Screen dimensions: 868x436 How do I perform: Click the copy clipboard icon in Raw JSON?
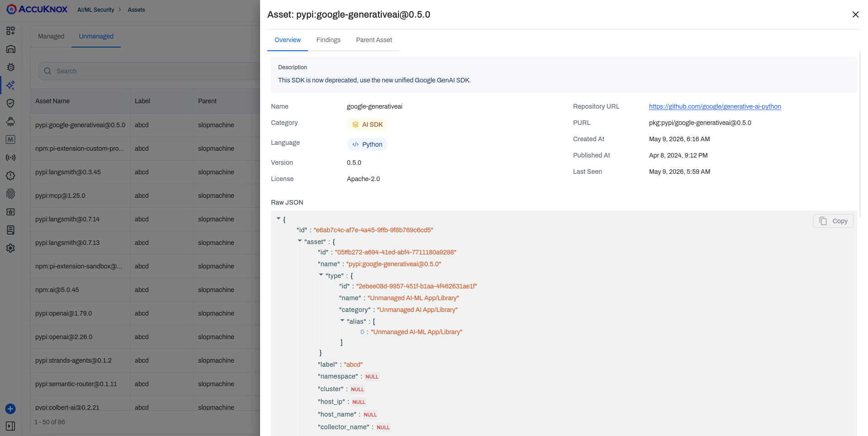(x=823, y=221)
